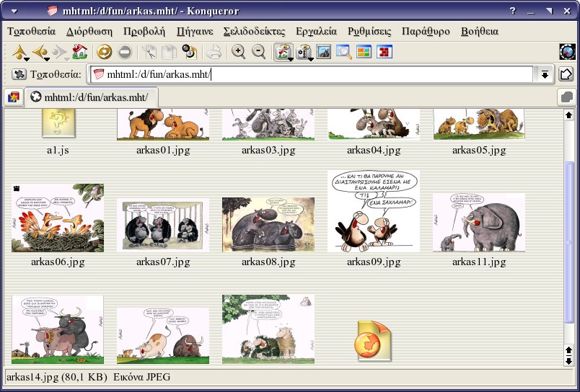Open the Εργαλεία menu
580x392 pixels.
click(x=316, y=32)
